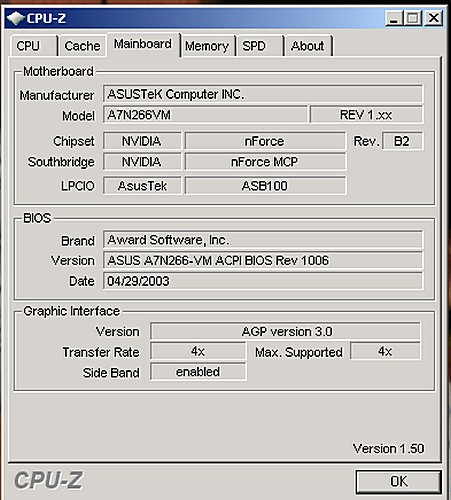Click the REV 1.xx revision field
Viewport: 451px width, 500px height.
(366, 115)
